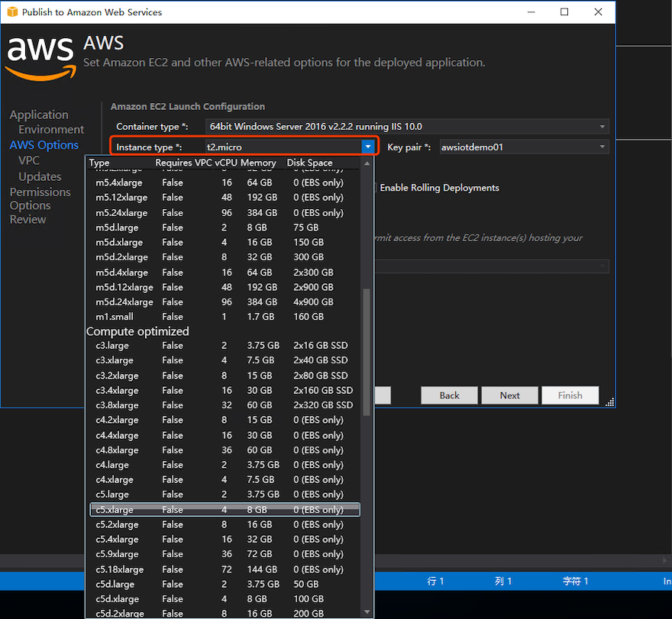Close the Publish to AWS window

tap(598, 12)
